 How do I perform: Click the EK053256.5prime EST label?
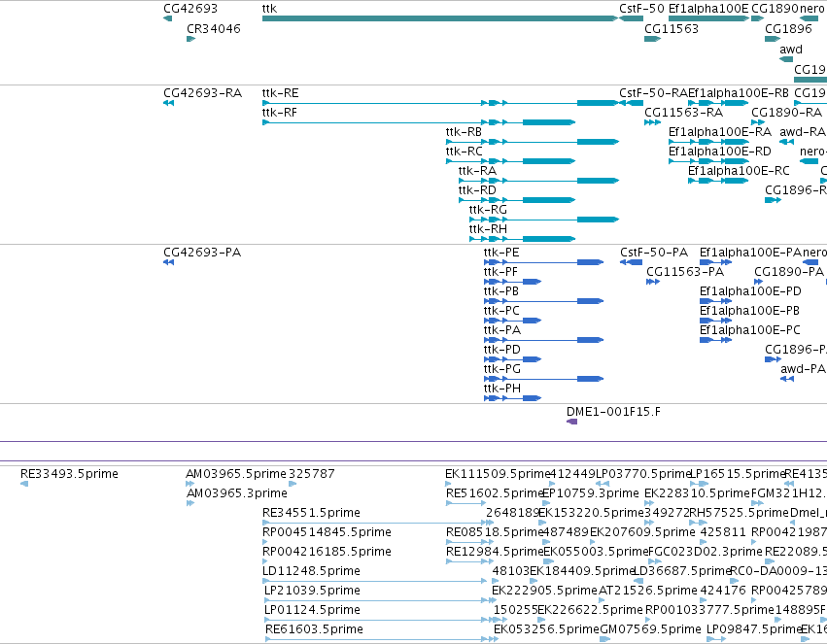pyautogui.click(x=546, y=629)
